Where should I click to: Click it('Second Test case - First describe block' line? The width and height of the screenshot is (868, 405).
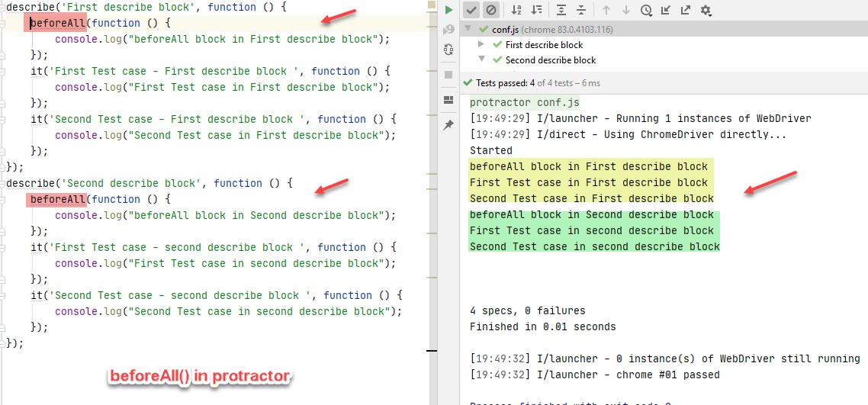214,120
